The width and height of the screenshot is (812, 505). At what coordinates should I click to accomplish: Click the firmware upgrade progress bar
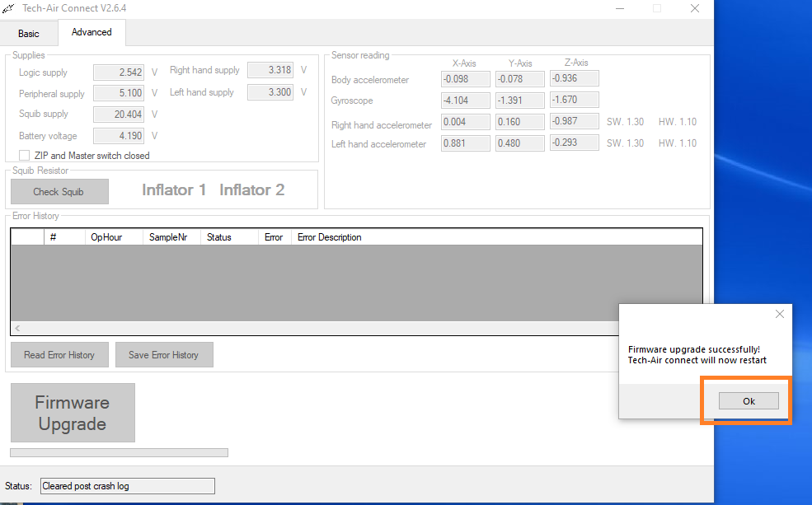[x=119, y=453]
